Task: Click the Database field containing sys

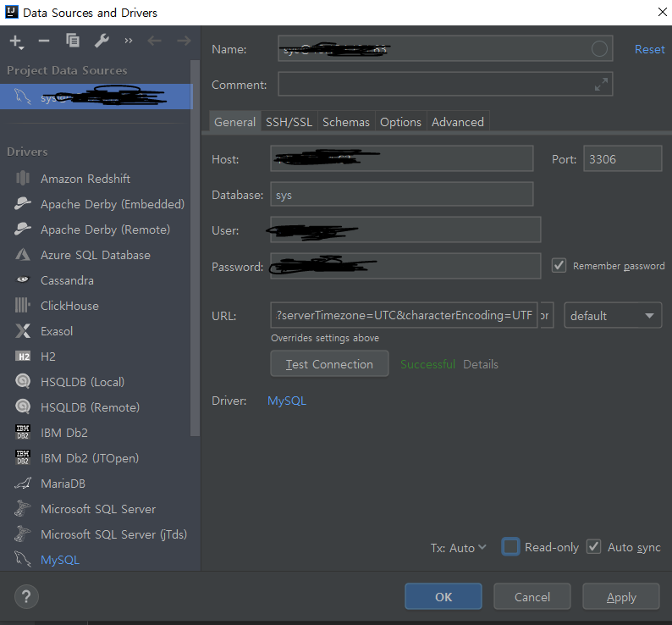Action: click(401, 194)
